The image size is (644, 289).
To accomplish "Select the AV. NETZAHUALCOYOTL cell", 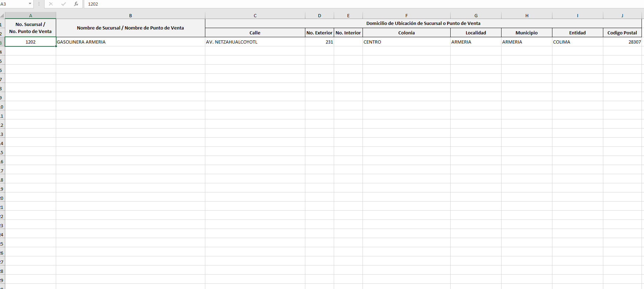I will pos(255,42).
